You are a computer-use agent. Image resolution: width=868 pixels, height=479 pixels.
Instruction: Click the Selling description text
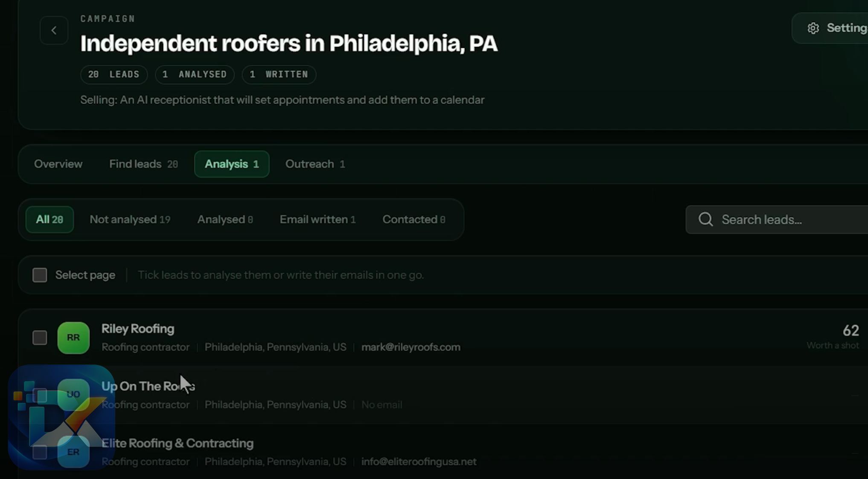tap(282, 100)
